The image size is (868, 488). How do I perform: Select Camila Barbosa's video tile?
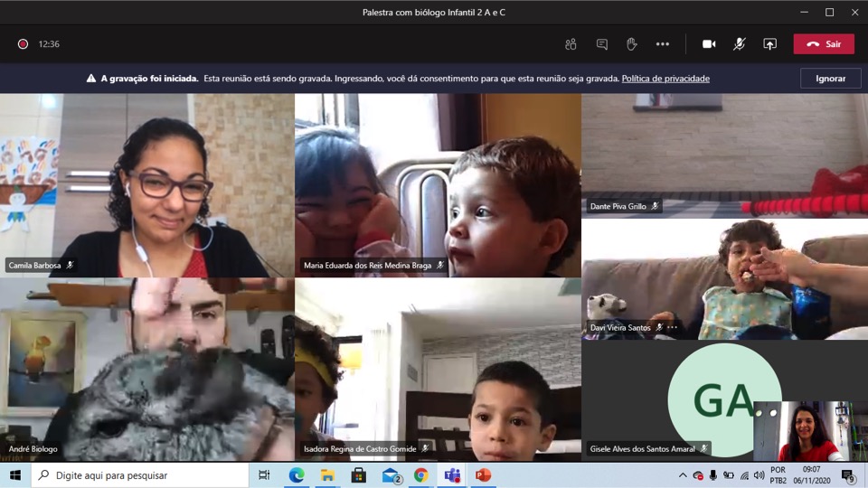(146, 185)
